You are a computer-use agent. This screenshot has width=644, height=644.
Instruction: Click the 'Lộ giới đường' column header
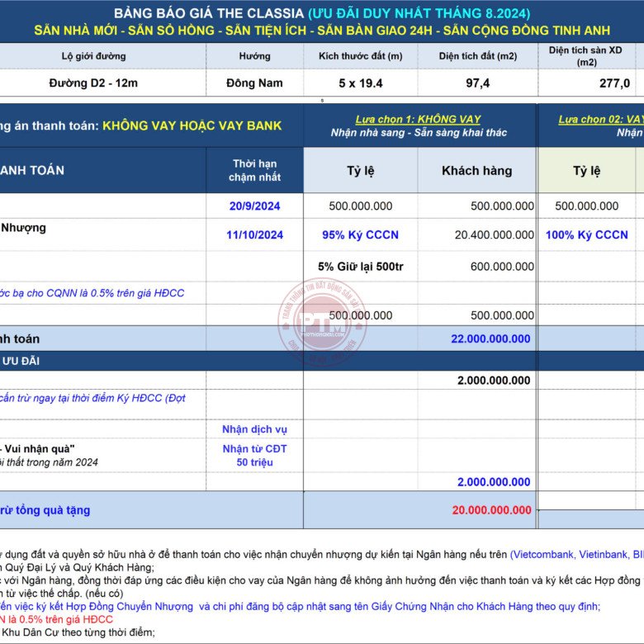click(x=93, y=56)
